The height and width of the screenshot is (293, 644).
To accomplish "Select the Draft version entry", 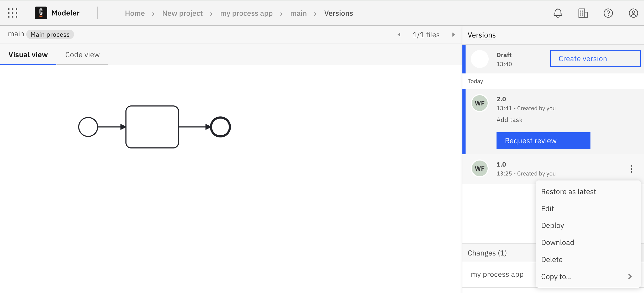I will [504, 59].
